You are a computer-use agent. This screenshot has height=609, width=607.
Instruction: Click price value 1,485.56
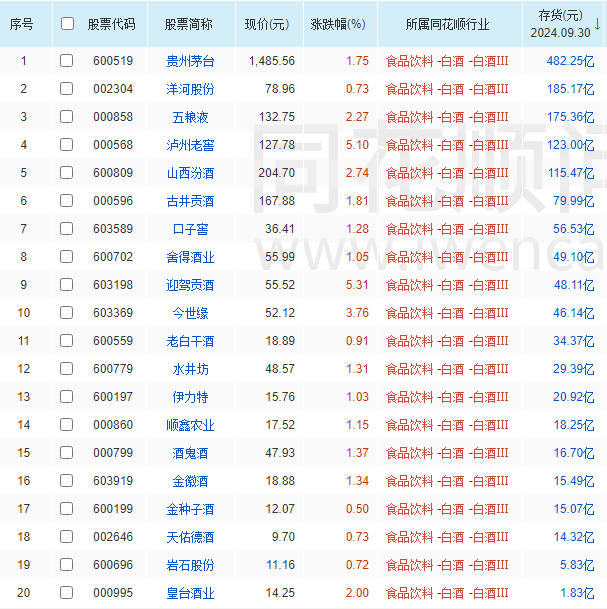(272, 61)
